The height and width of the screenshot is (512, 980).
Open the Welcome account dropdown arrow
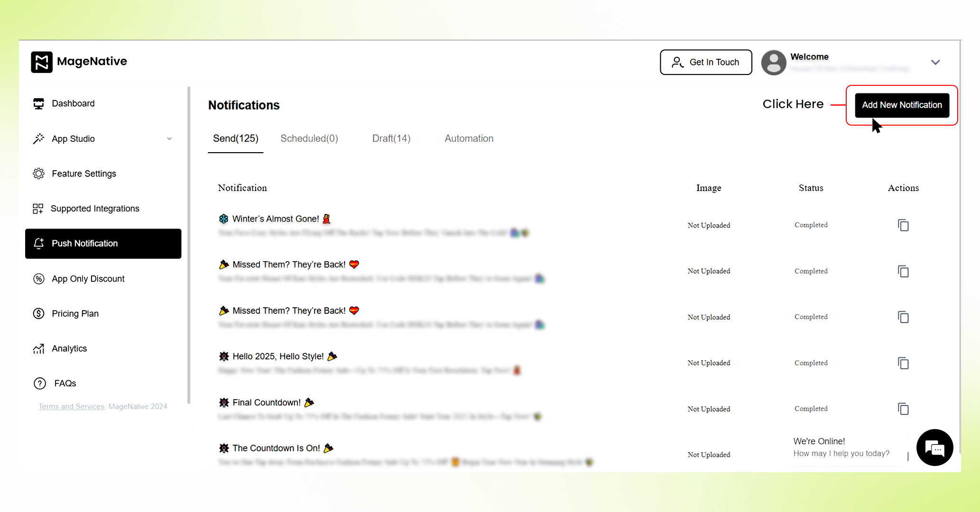pyautogui.click(x=935, y=63)
